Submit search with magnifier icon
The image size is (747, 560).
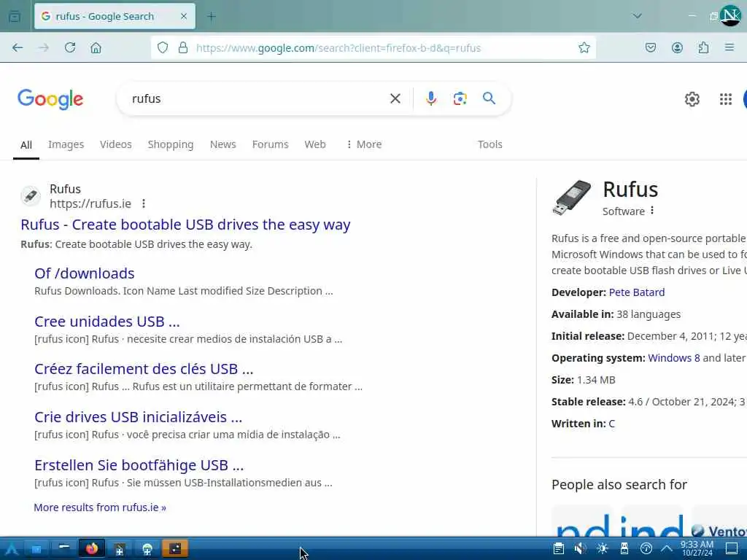coord(489,98)
